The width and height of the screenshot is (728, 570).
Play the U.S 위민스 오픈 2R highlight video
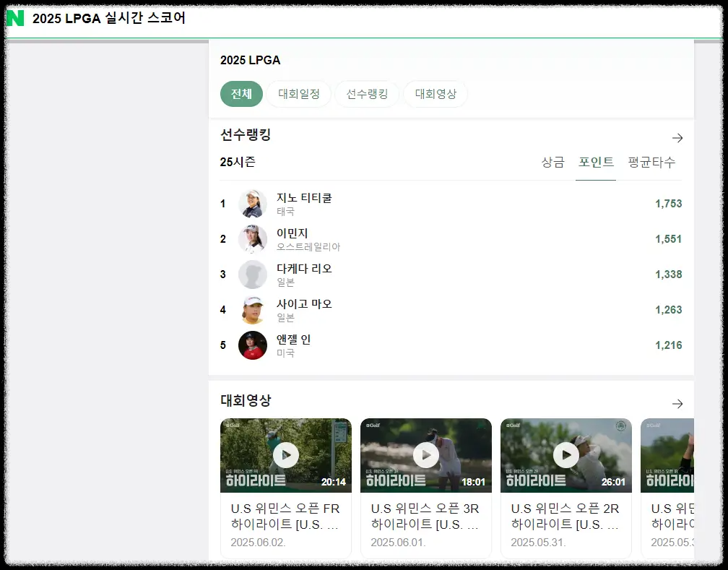pyautogui.click(x=565, y=455)
